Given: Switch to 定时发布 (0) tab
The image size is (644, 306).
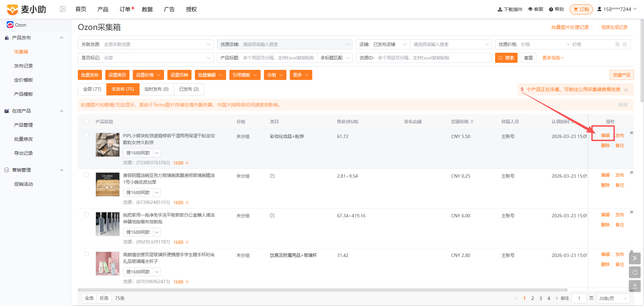Looking at the screenshot, I should 156,89.
